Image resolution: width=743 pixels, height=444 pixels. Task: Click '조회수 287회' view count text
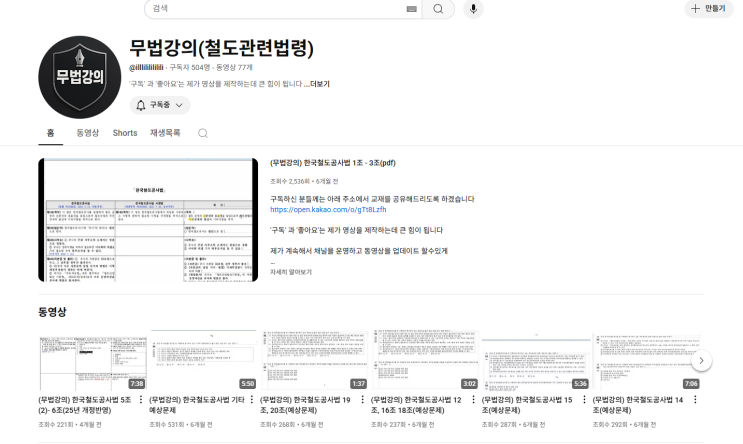pos(499,425)
